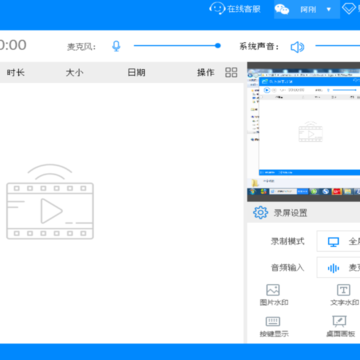
Task: Open 录屏设置 gear icon
Action: click(260, 212)
